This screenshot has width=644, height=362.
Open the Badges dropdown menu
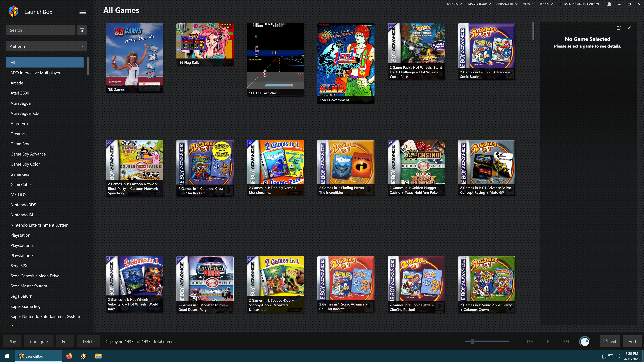(x=454, y=4)
